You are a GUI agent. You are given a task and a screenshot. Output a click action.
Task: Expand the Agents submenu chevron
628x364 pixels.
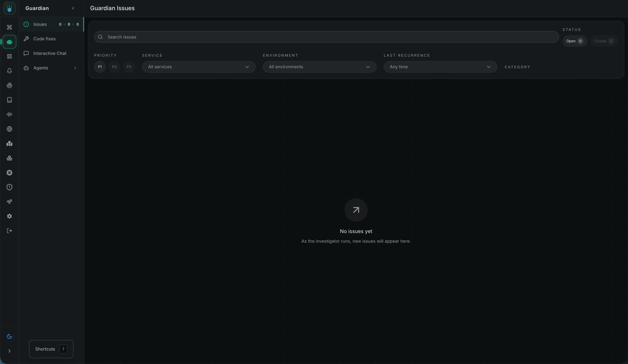[75, 68]
